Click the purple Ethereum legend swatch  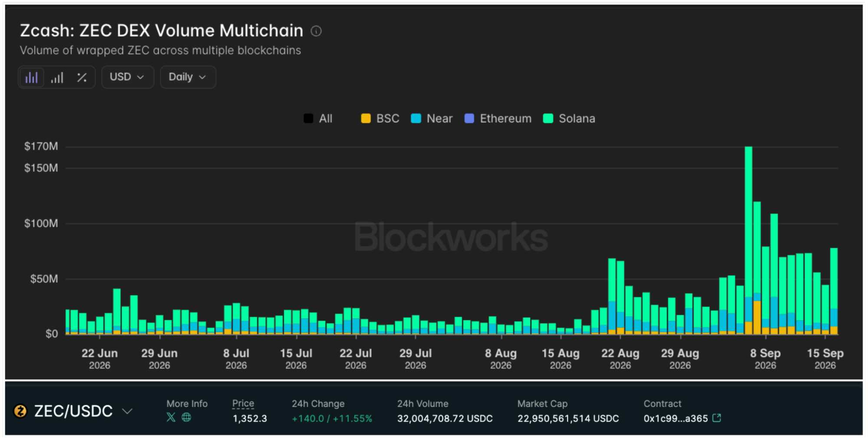(x=469, y=118)
